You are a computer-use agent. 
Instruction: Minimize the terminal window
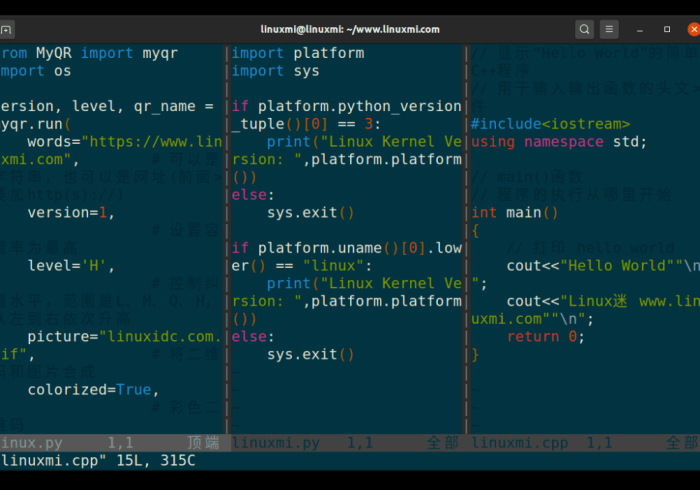pos(639,29)
